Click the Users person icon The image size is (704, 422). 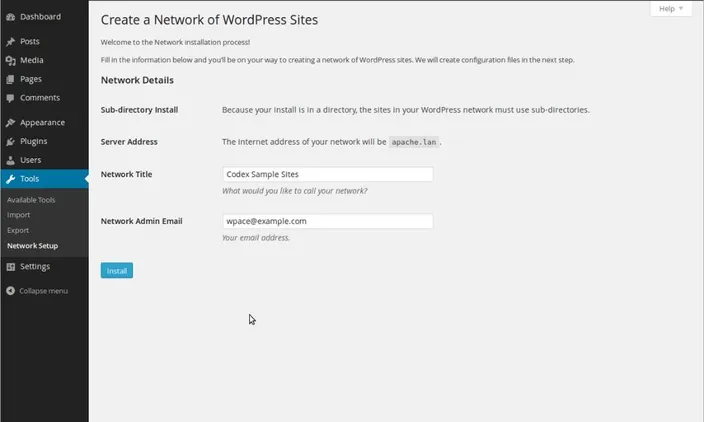coord(10,160)
